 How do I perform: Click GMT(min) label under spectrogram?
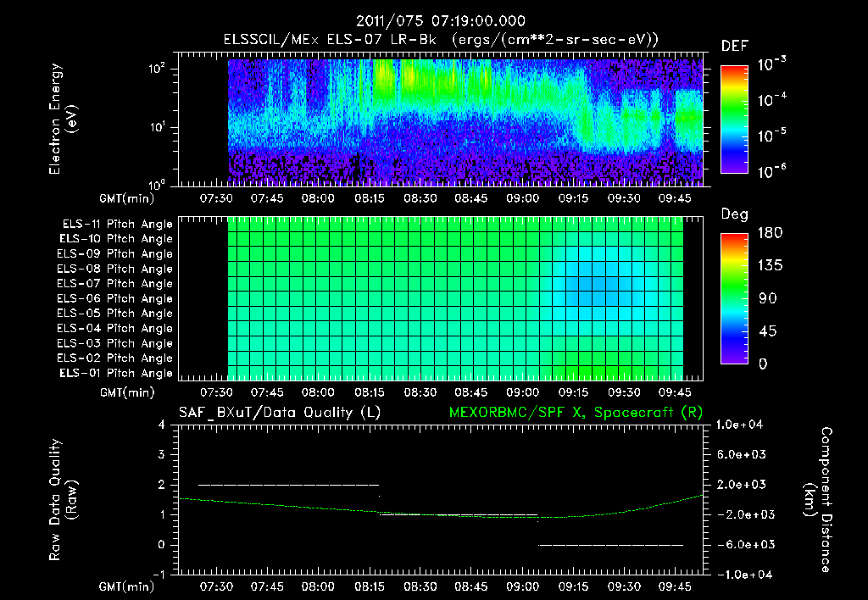tap(126, 198)
